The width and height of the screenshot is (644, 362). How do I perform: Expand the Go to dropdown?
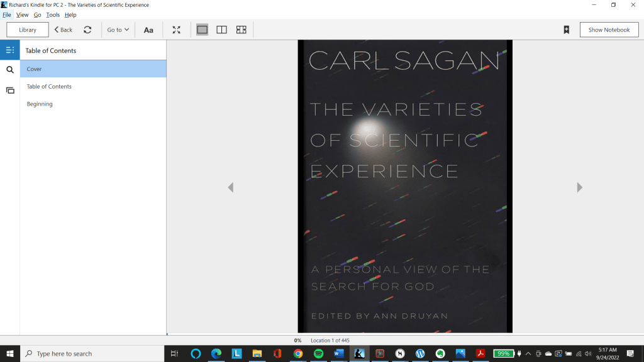118,30
